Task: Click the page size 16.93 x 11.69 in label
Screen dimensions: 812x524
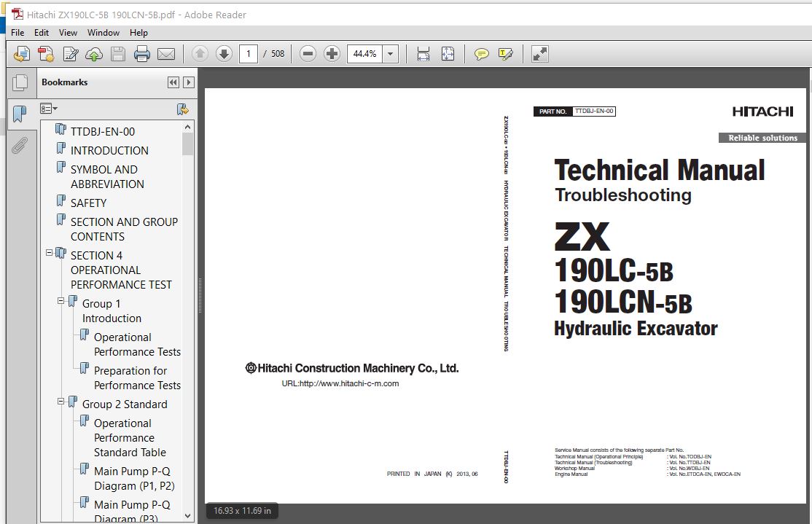Action: pos(242,511)
